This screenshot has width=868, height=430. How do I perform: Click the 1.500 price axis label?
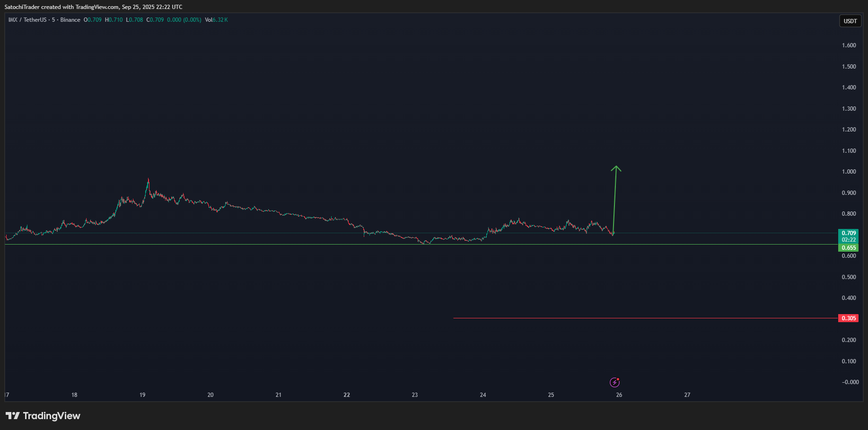tap(849, 67)
